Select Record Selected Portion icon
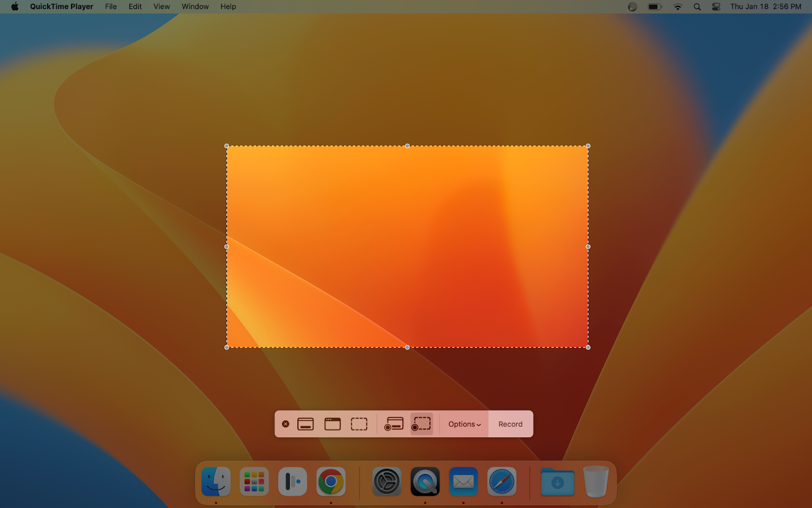Screen dimensions: 812x508 coord(421,424)
